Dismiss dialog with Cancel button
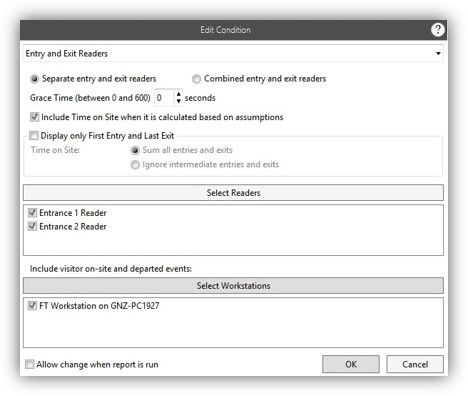Screen dimensions: 468x396 (415, 364)
